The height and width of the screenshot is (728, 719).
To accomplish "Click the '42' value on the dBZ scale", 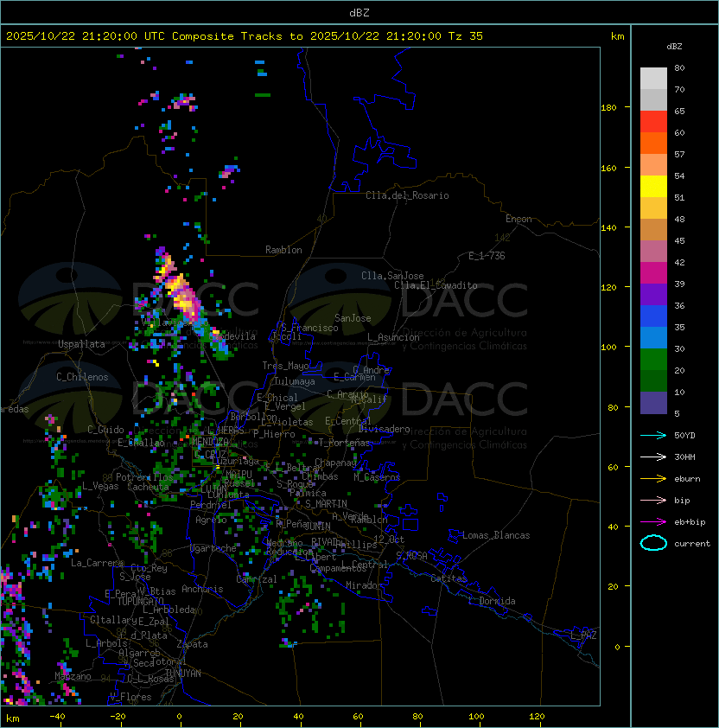I will coord(679,262).
